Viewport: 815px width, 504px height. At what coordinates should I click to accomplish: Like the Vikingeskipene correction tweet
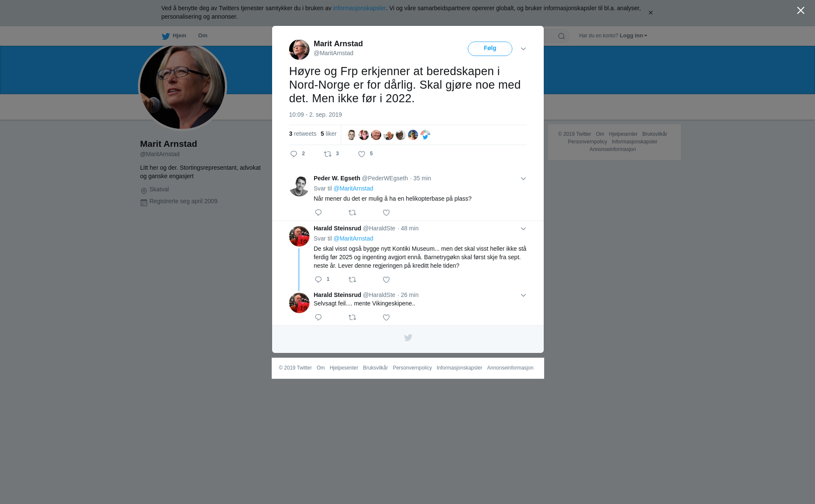click(x=386, y=317)
